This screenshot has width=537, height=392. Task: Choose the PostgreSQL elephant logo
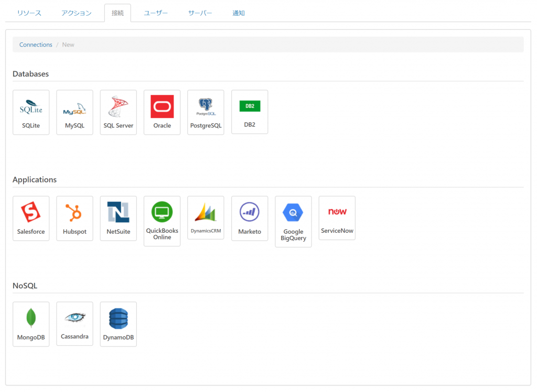206,106
